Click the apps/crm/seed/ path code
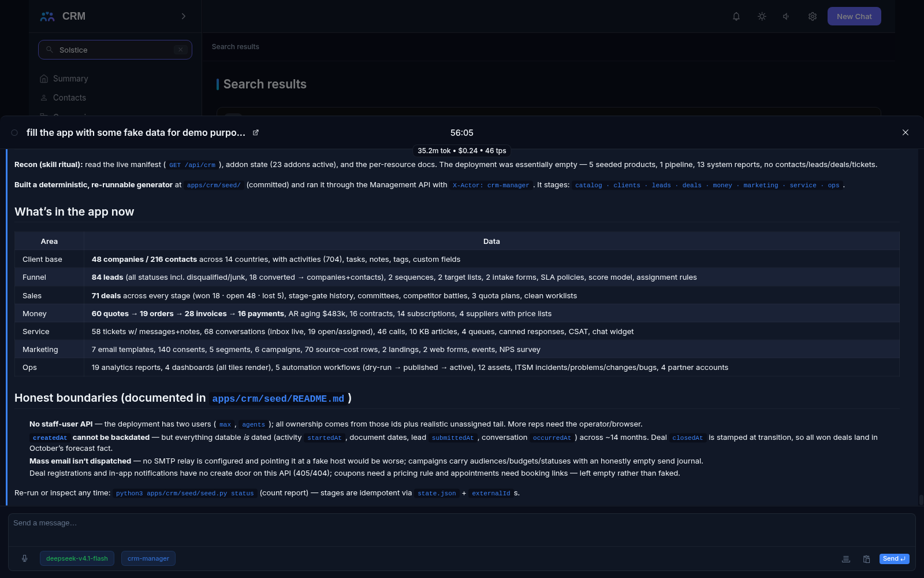This screenshot has height=578, width=924. pos(214,186)
